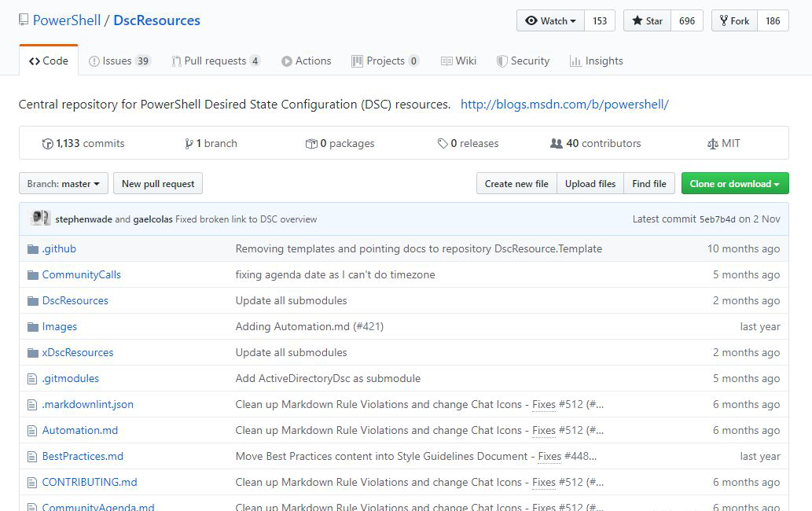Viewport: 812px width, 511px height.
Task: Open the blogs.msdn.com powershell link
Action: (x=564, y=104)
